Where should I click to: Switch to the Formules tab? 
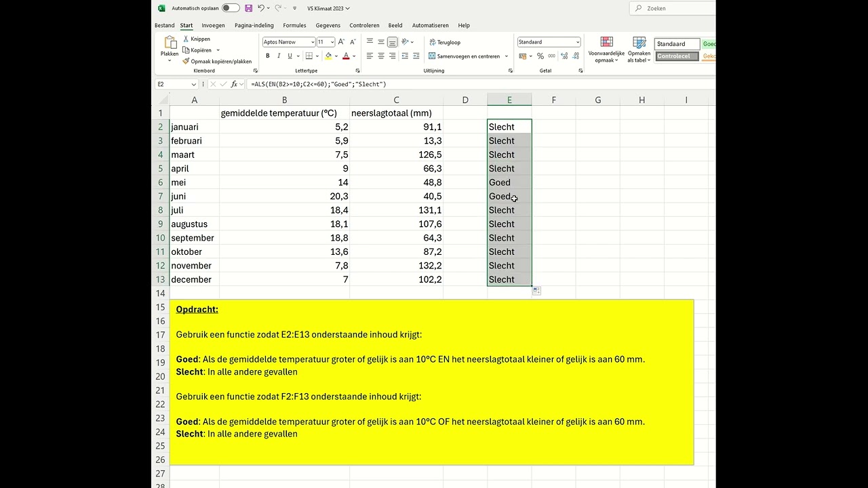coord(294,25)
